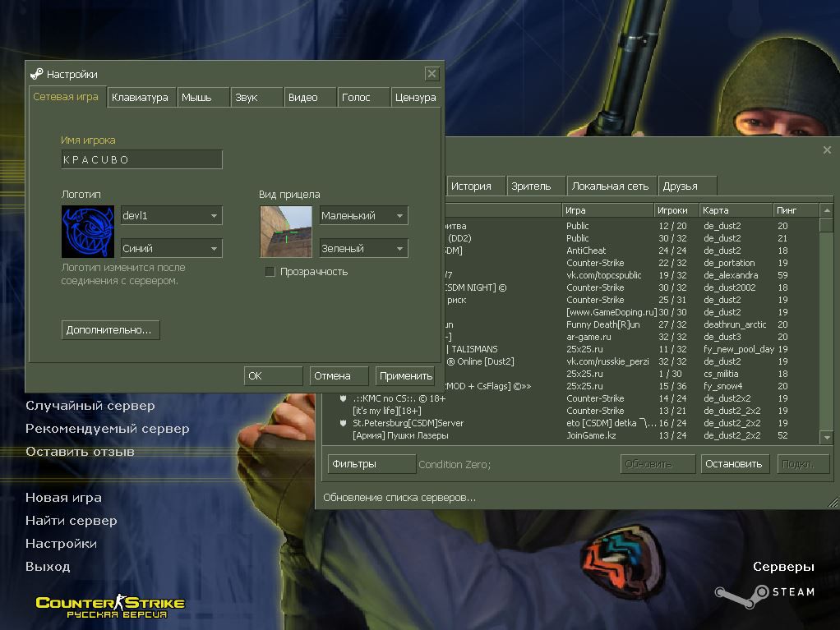Click the Остановить button

point(734,464)
